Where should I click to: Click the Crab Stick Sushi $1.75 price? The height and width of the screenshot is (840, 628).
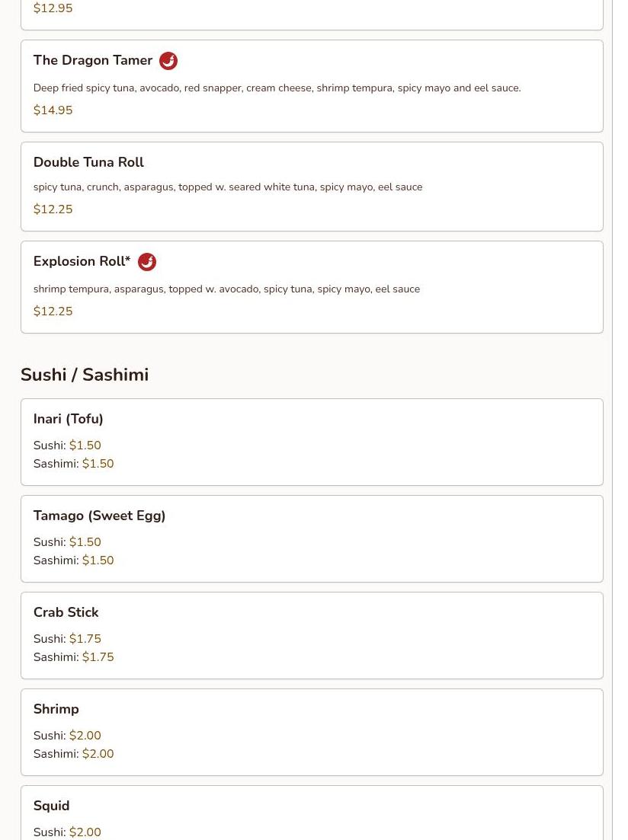(85, 639)
